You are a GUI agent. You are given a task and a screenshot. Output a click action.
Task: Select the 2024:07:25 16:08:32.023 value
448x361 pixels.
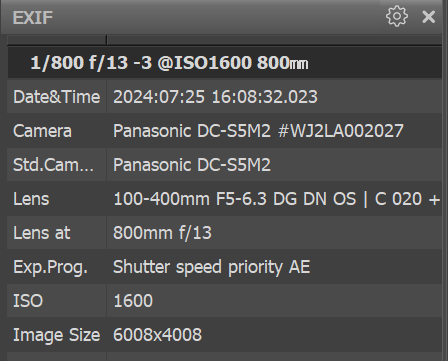pyautogui.click(x=215, y=97)
